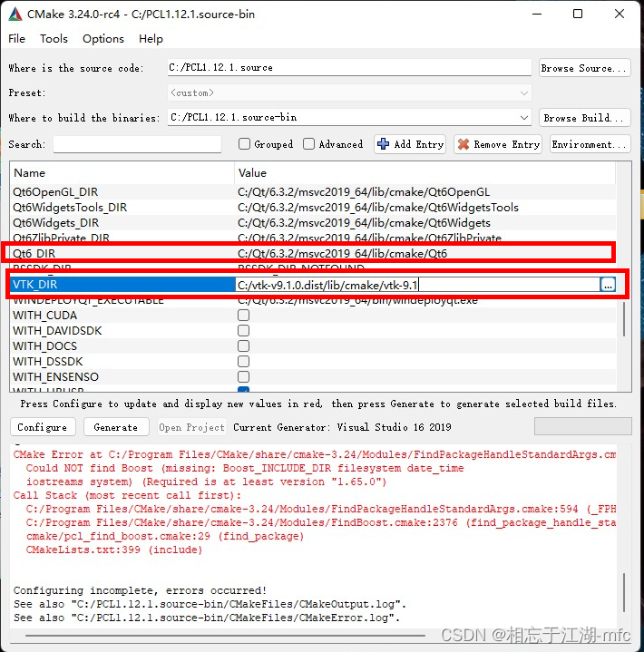Click the CMakeLists.txt:399 (include) log line

point(114,550)
